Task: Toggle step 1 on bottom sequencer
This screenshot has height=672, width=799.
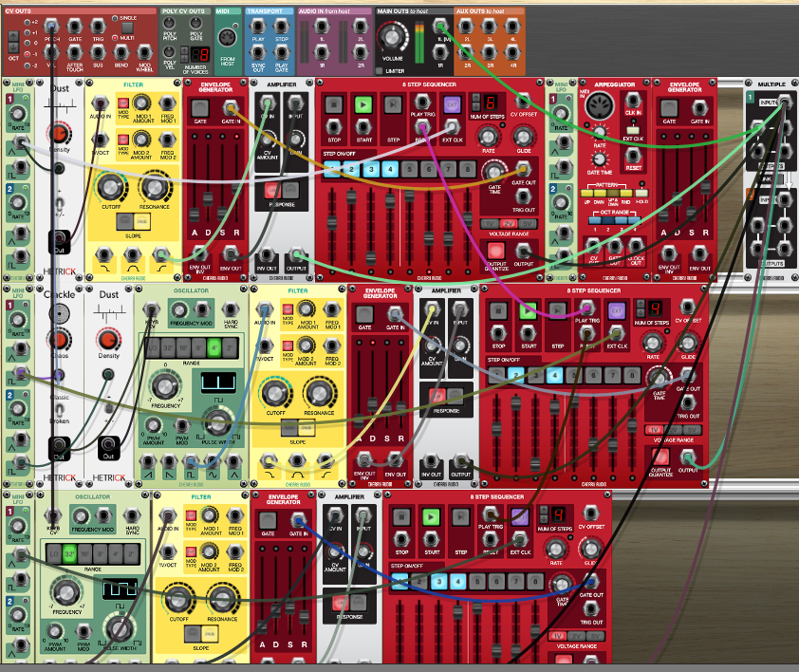Action: pos(399,581)
